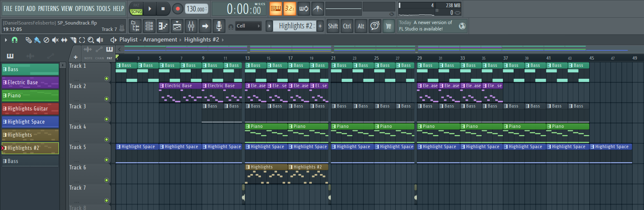The height and width of the screenshot is (210, 644).
Task: Arm recording with the Record button
Action: tap(178, 8)
